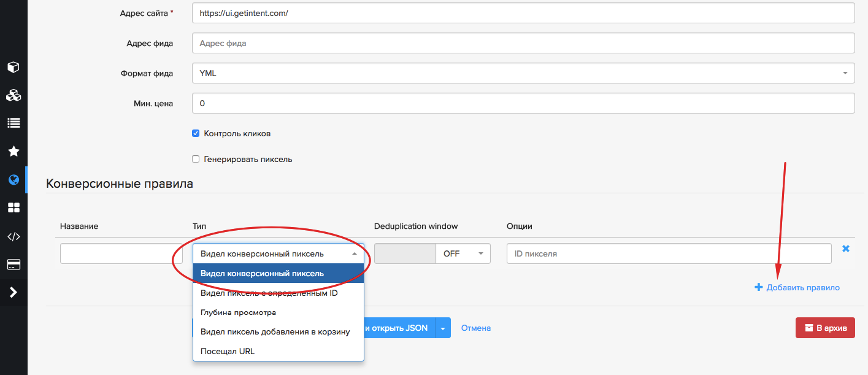
Task: Open the four-squares grid sidebar icon
Action: (x=13, y=208)
